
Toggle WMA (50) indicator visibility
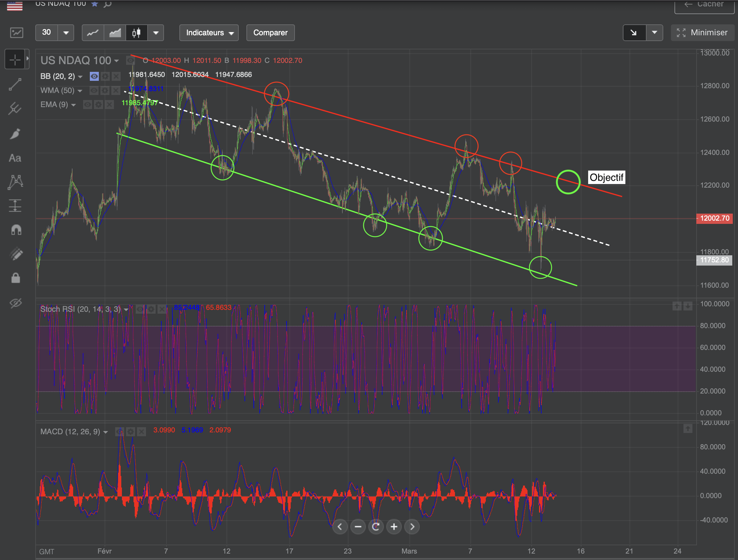click(94, 90)
